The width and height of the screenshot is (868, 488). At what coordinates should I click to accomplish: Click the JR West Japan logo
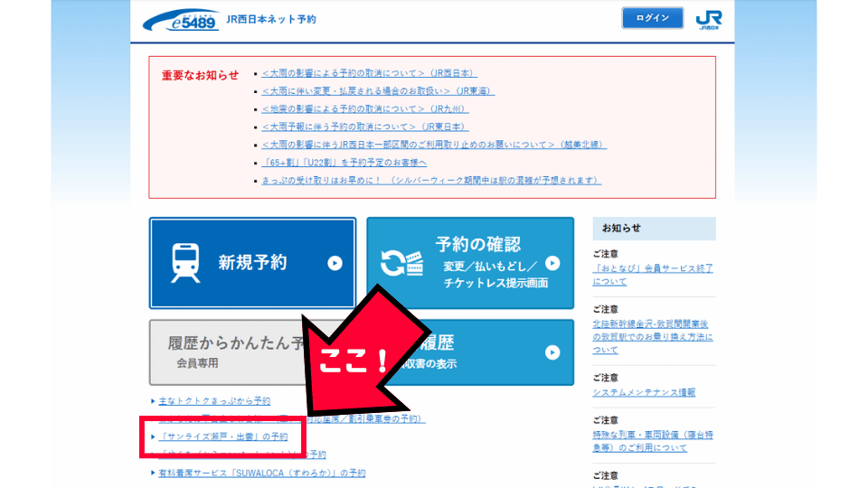(709, 19)
